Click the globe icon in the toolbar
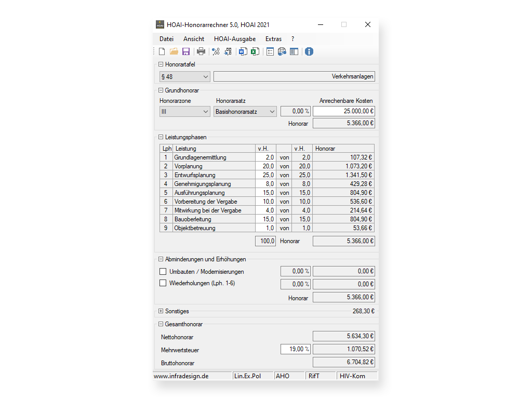Viewport: 532px width, 399px height. [x=282, y=51]
